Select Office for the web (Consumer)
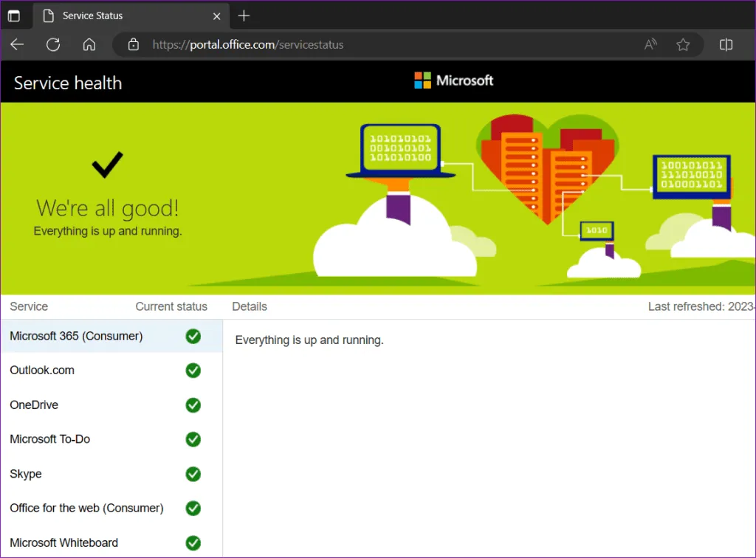The height and width of the screenshot is (558, 756). tap(86, 508)
